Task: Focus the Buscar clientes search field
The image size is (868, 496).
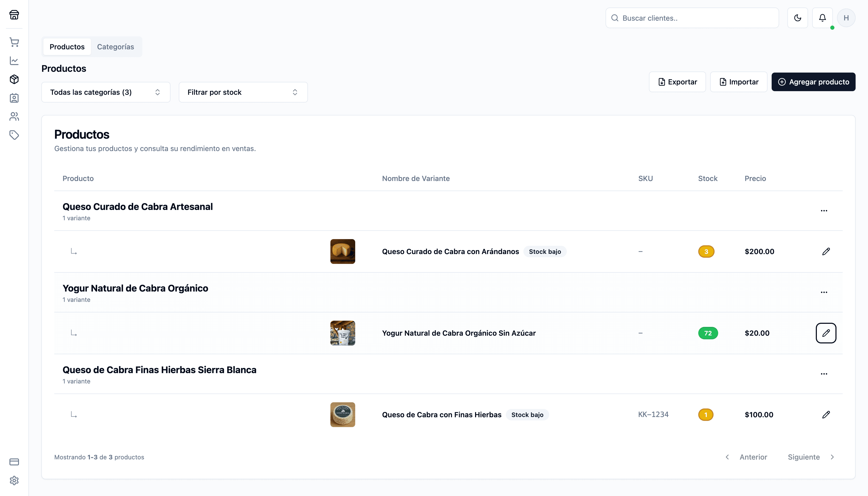Action: (x=695, y=18)
